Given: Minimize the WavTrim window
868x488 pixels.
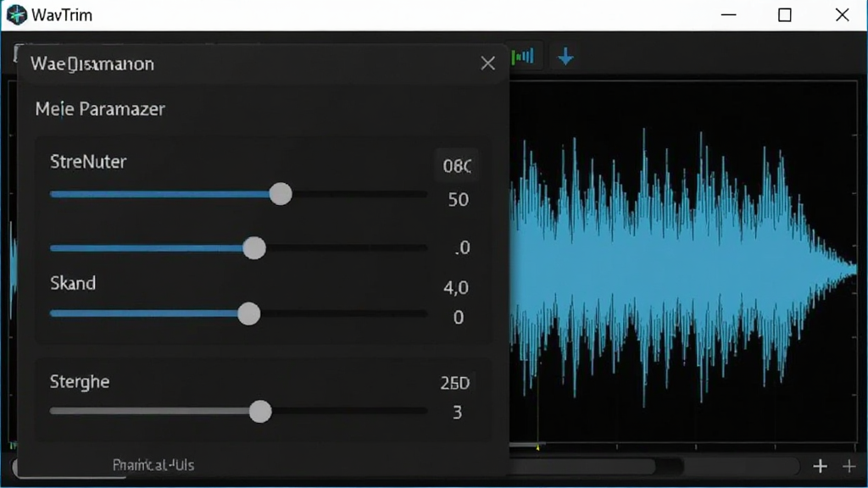Looking at the screenshot, I should pyautogui.click(x=728, y=15).
